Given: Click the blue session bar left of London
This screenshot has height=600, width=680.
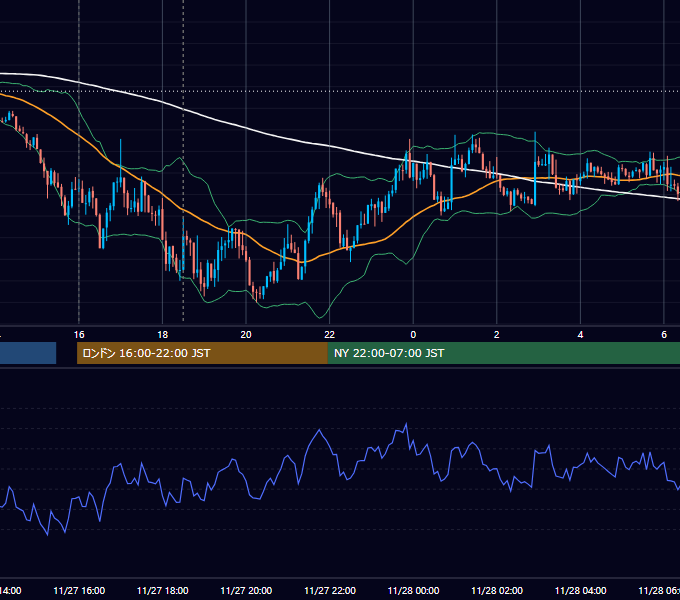Looking at the screenshot, I should point(28,353).
